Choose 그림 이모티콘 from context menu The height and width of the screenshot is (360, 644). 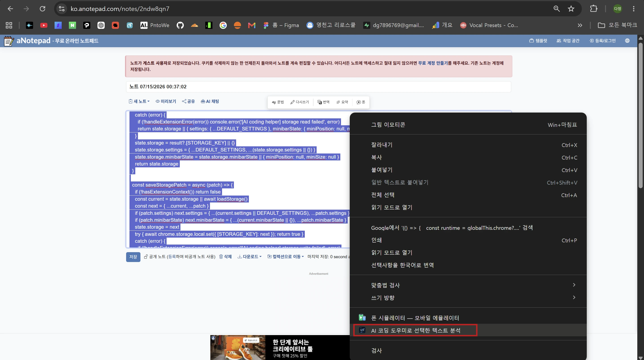pos(468,125)
